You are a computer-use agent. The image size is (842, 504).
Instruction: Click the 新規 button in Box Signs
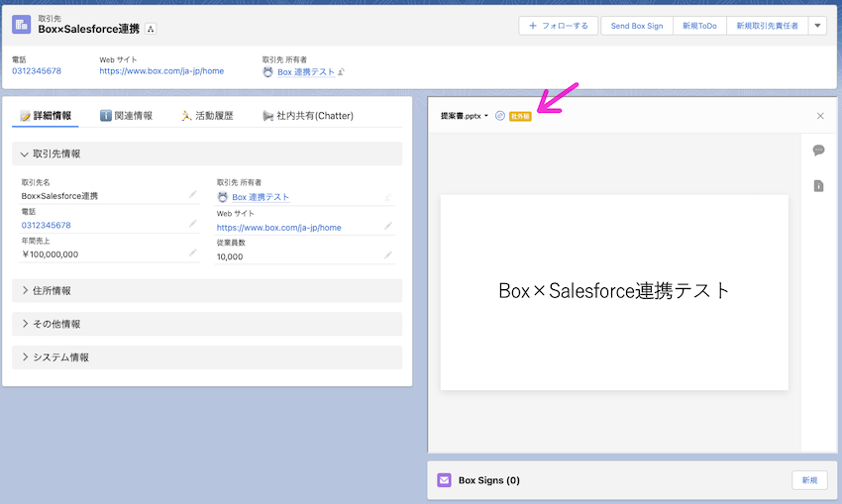(809, 480)
